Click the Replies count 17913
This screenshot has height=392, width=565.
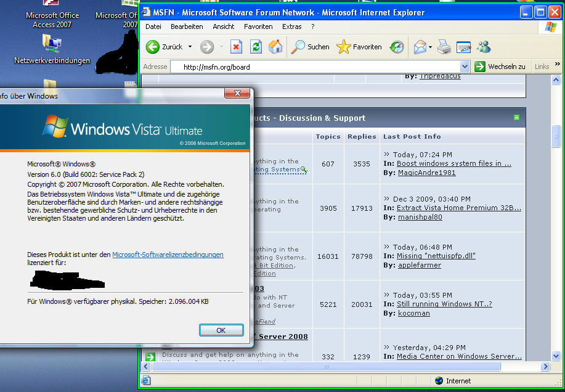(x=362, y=208)
